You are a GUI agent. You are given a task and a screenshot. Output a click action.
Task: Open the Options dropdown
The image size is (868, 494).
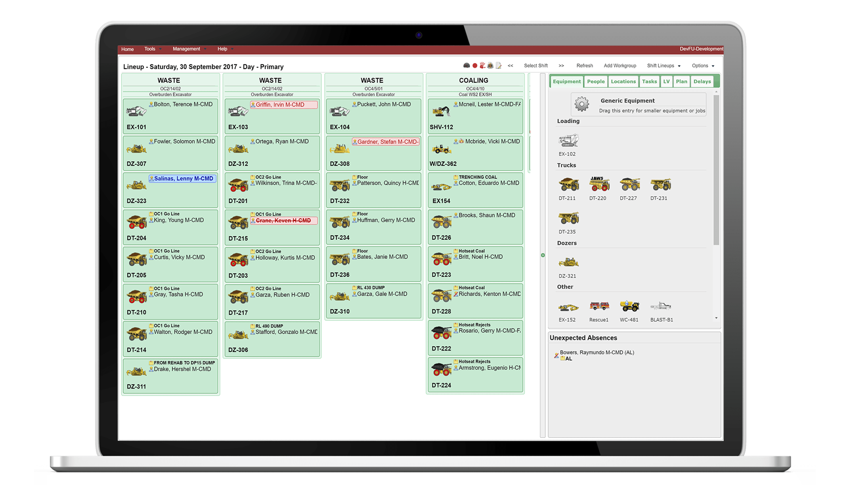point(703,66)
